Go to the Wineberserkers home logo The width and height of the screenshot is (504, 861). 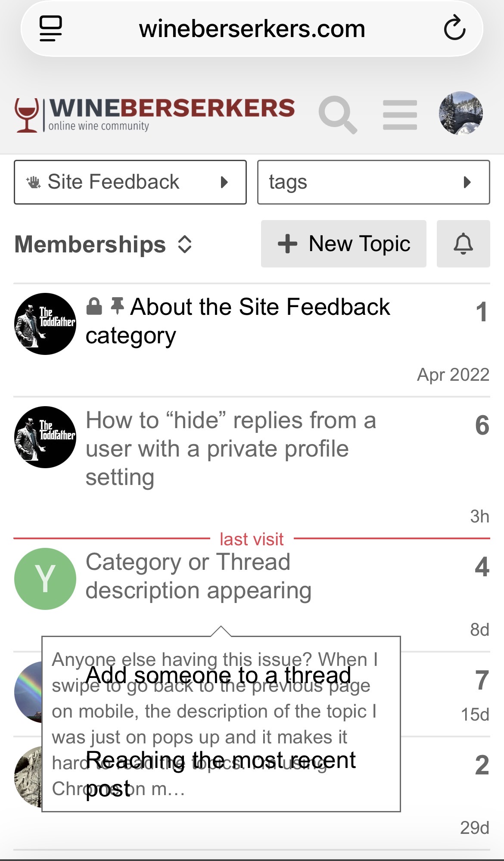coord(155,115)
